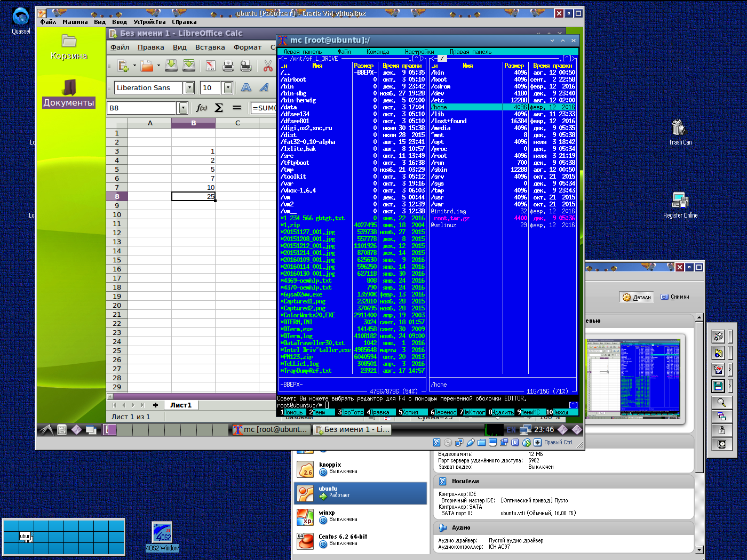
Task: Click the Lockup padlock launchpad button
Action: click(721, 430)
